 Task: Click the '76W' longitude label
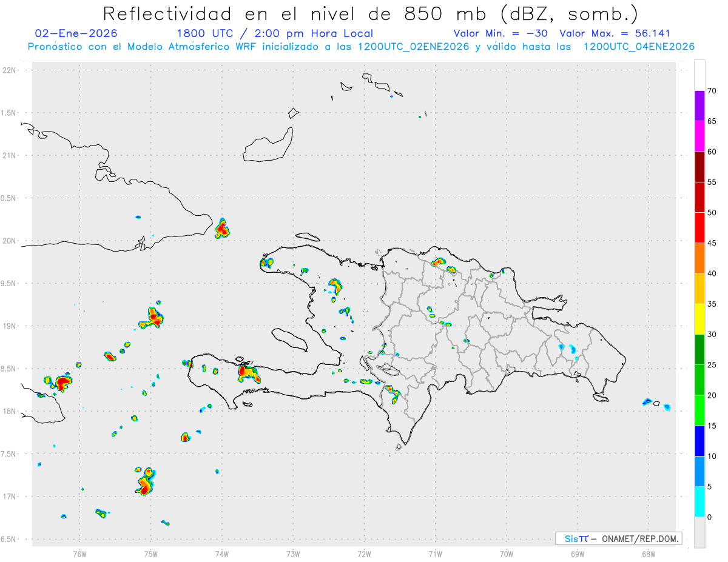tap(79, 554)
